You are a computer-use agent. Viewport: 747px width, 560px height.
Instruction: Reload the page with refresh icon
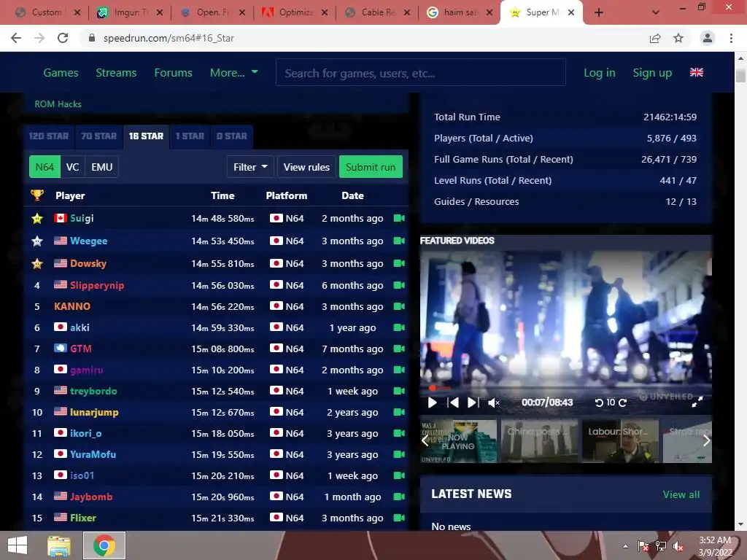coord(63,38)
